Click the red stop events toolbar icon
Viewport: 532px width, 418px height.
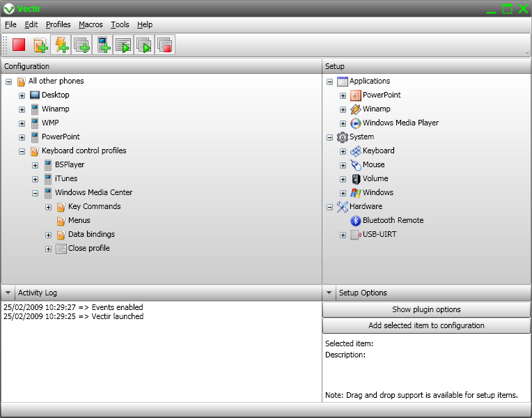tap(19, 45)
